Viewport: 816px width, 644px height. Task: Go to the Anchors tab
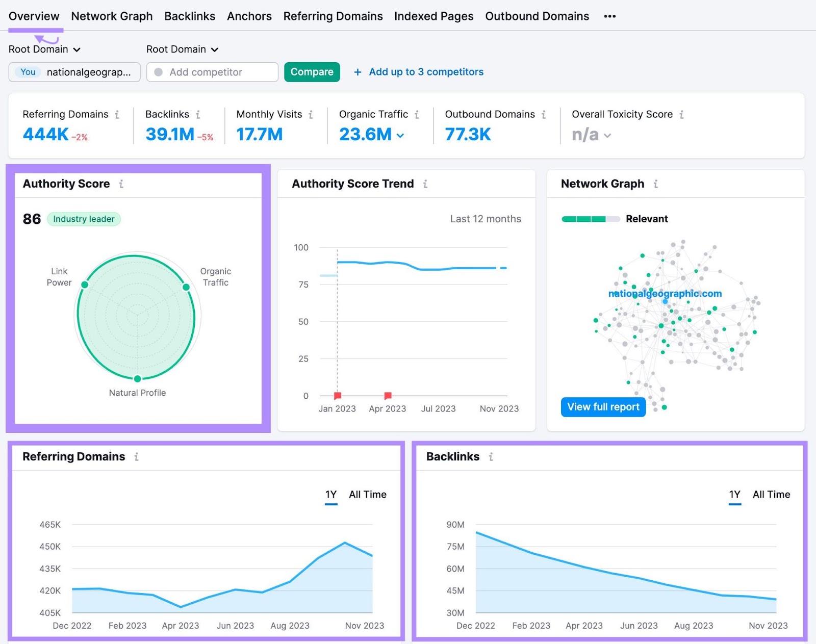click(x=249, y=16)
